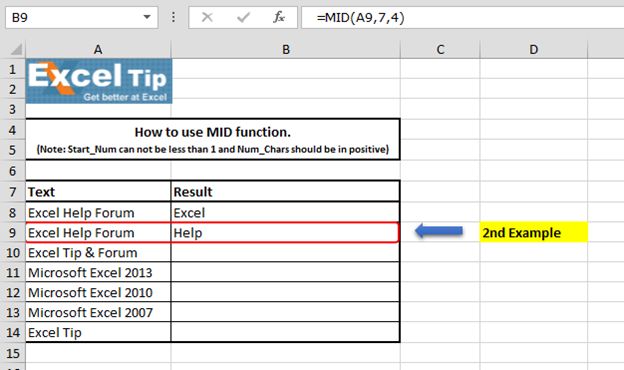624x370 pixels.
Task: Click the Enter checkmark icon in formula bar
Action: tap(243, 17)
